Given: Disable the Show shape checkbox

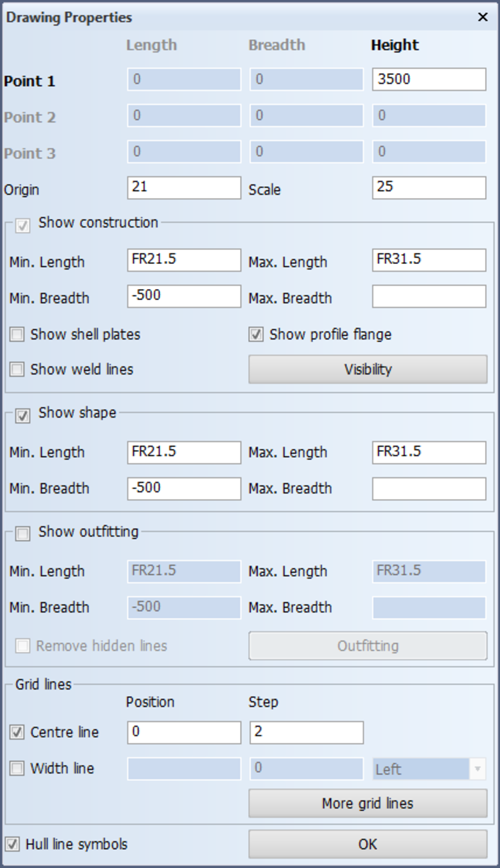Looking at the screenshot, I should pyautogui.click(x=23, y=416).
